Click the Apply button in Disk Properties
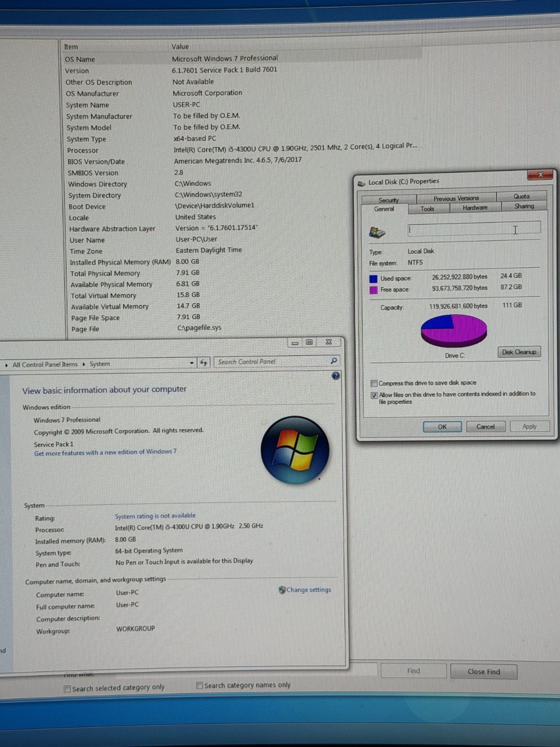Screen dimensions: 560x747 point(529,426)
